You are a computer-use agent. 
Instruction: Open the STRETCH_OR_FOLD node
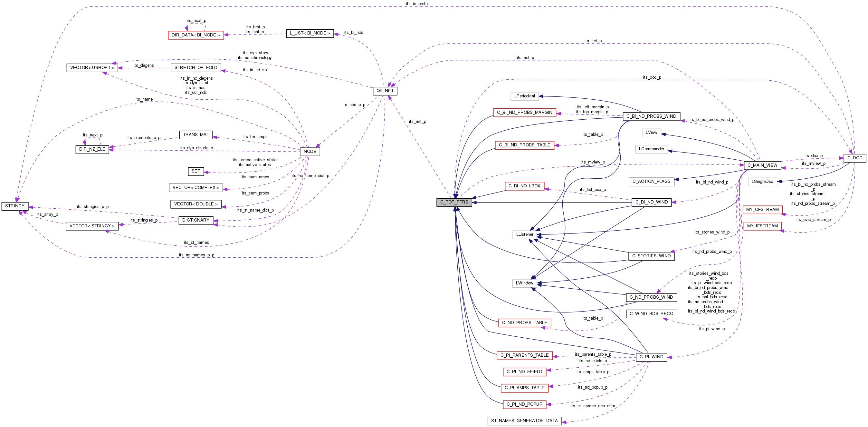click(x=196, y=68)
